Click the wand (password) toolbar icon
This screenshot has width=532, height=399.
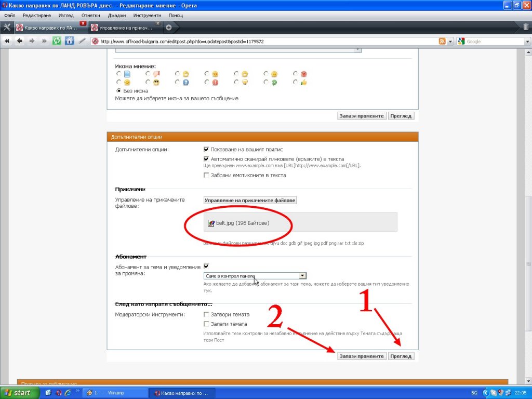pos(82,41)
